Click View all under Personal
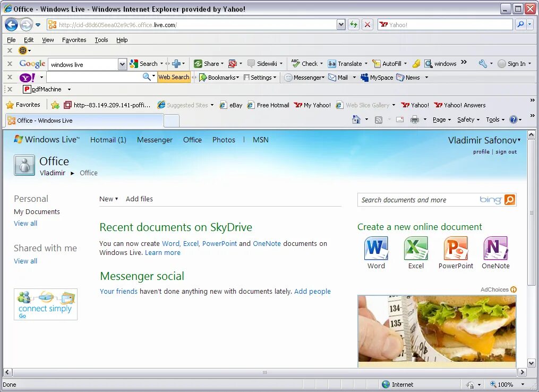539x392 pixels. [x=25, y=223]
